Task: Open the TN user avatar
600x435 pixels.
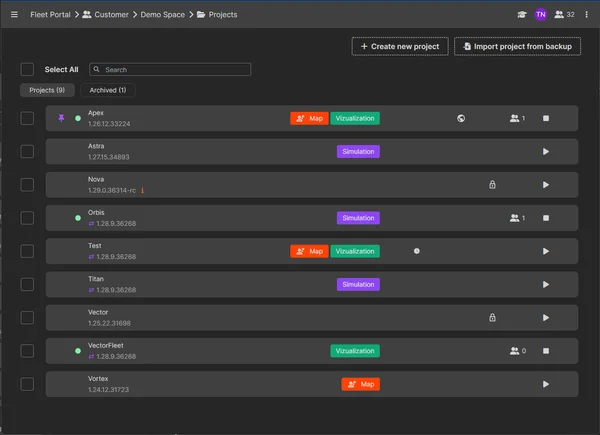Action: (x=540, y=15)
